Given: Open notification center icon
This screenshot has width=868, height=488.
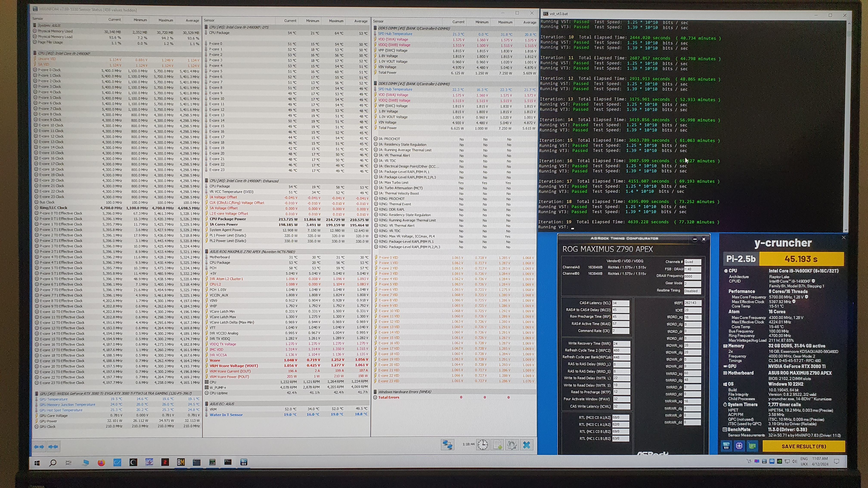Looking at the screenshot, I should tap(836, 461).
